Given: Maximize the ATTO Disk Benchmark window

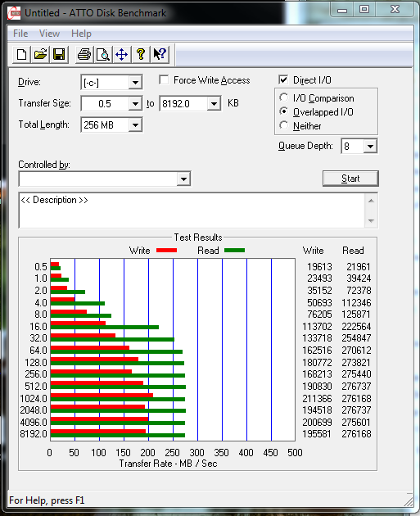Looking at the screenshot, I should point(364,10).
